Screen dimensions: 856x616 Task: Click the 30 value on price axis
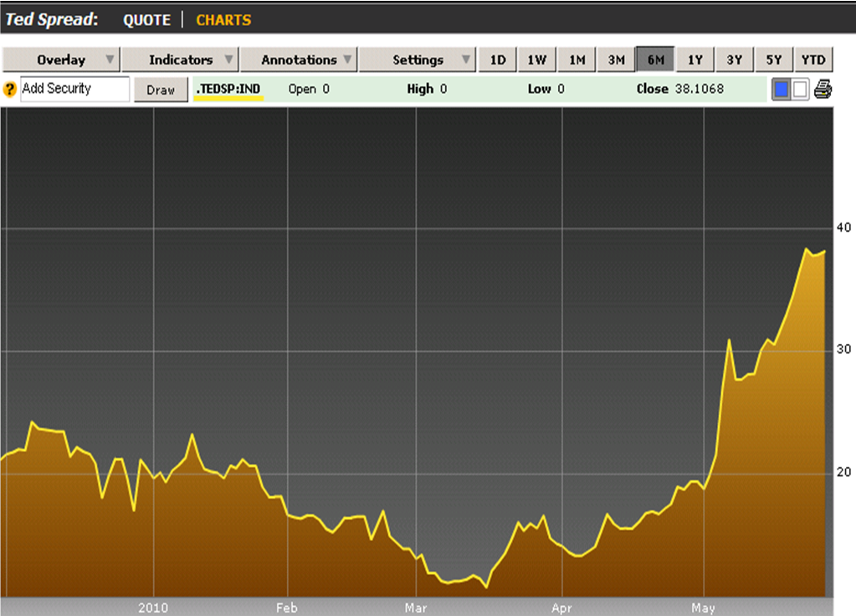click(x=844, y=349)
